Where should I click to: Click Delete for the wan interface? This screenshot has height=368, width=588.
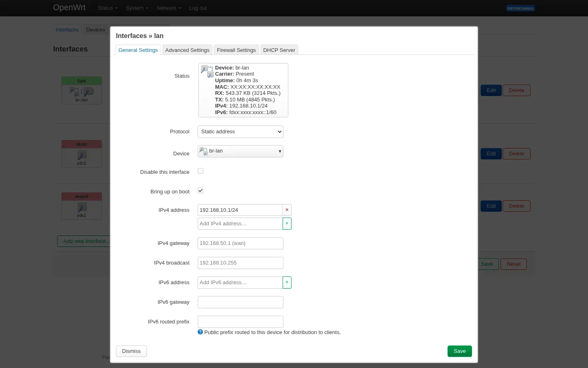(517, 154)
